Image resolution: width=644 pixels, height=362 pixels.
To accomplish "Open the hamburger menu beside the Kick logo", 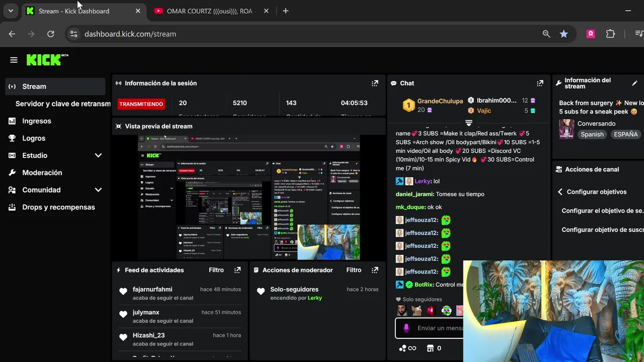I will pos(14,60).
